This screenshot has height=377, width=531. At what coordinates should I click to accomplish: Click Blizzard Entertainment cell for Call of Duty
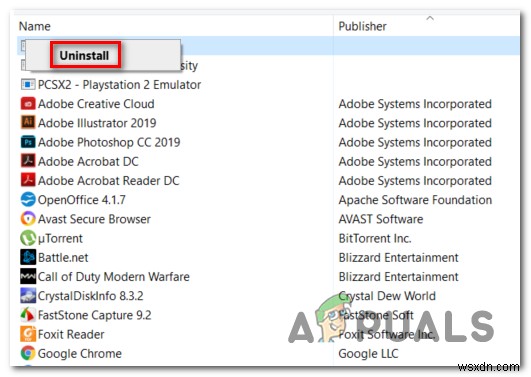[399, 277]
